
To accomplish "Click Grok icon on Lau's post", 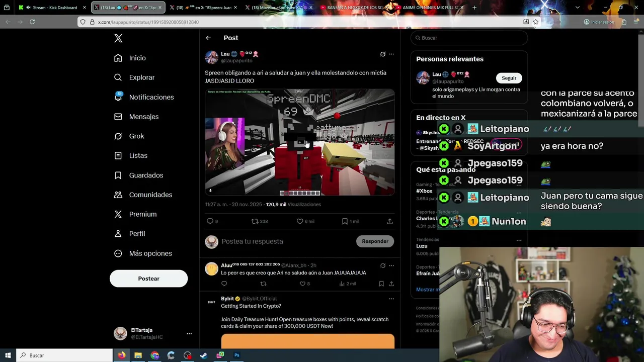I will click(x=383, y=54).
